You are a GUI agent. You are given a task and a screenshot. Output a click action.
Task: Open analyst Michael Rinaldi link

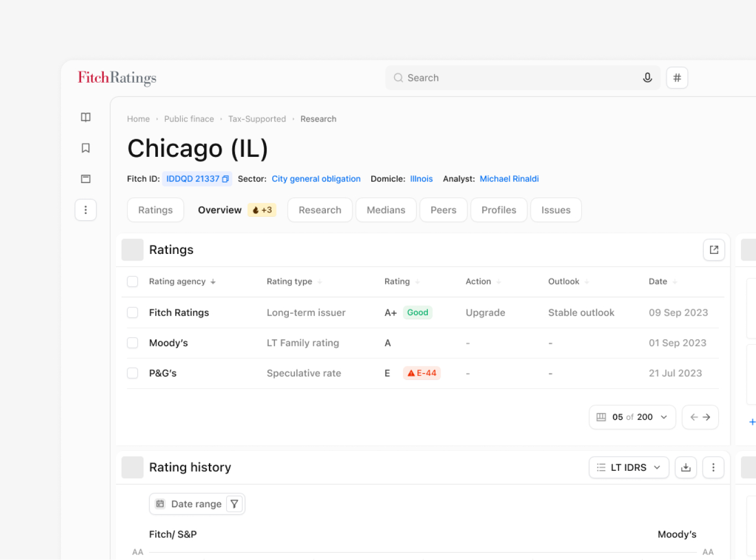509,179
